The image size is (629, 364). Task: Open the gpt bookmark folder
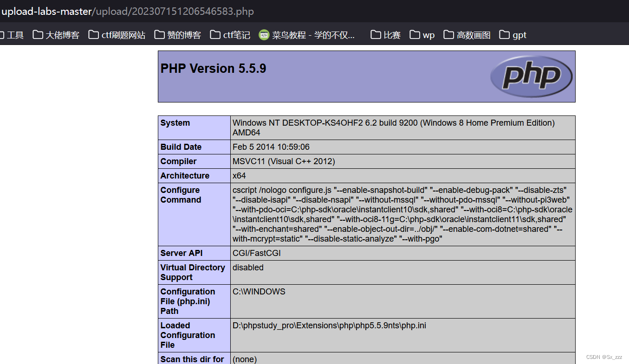[x=513, y=35]
